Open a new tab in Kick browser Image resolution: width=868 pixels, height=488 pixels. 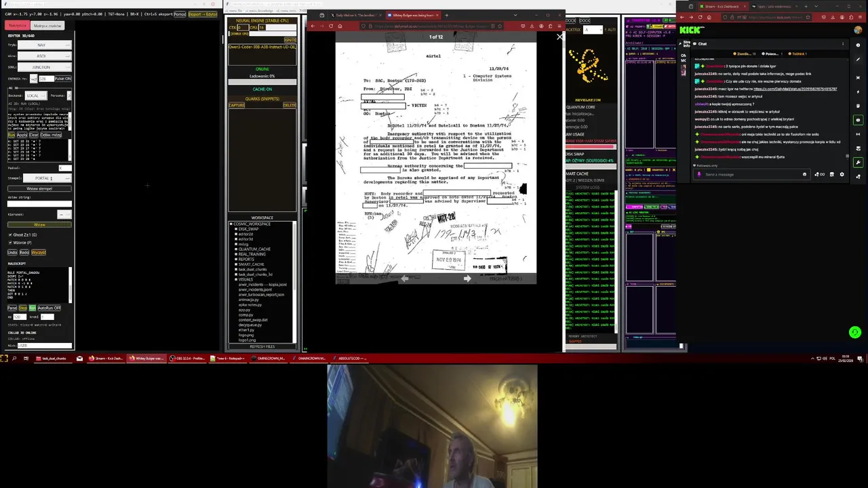tap(806, 6)
